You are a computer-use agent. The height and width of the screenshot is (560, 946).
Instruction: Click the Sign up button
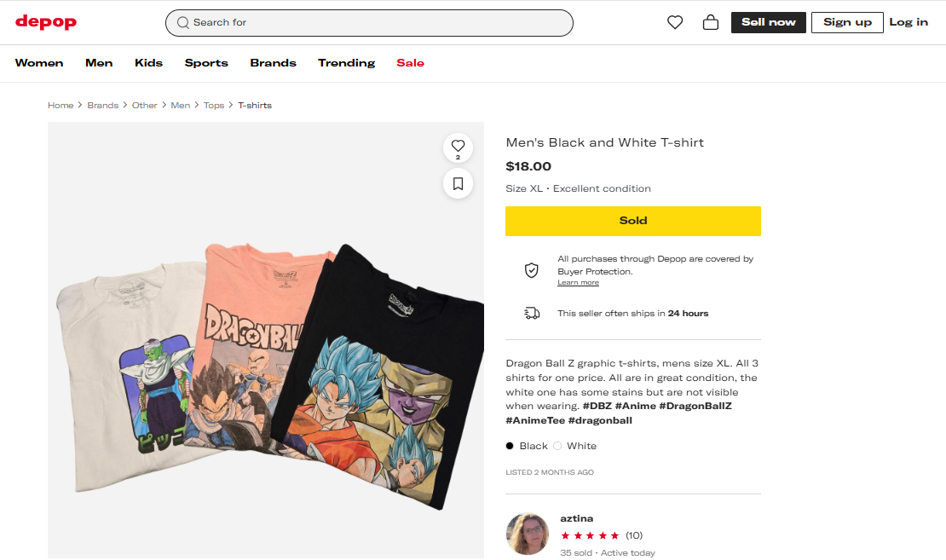pyautogui.click(x=847, y=22)
